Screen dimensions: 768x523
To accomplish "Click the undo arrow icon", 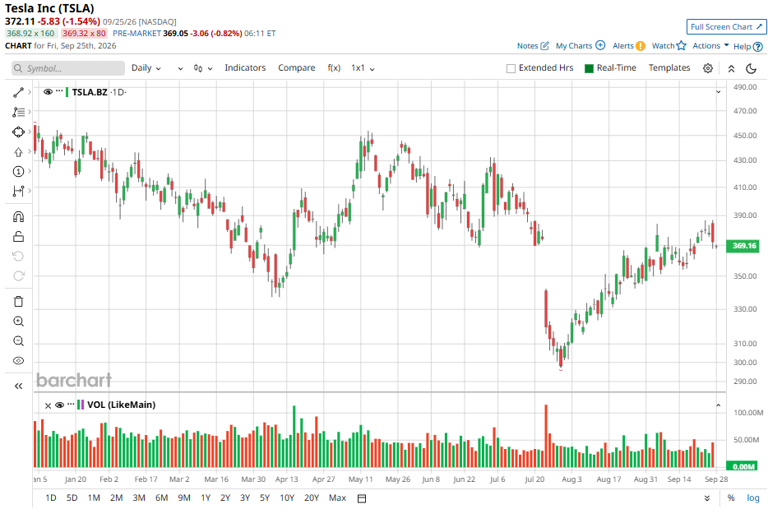I will pos(18,256).
